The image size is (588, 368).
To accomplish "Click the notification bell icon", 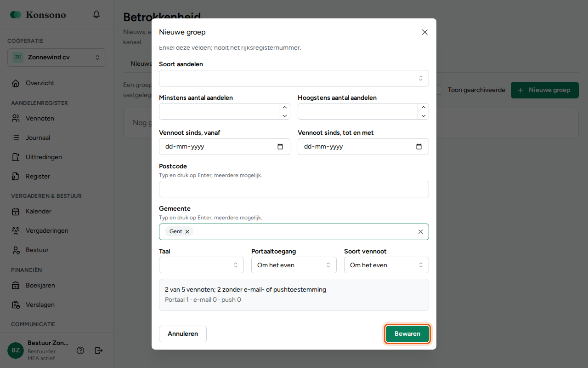I will (96, 14).
